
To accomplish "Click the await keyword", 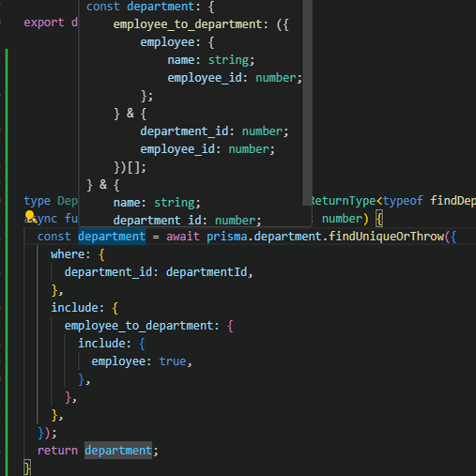I will [183, 237].
